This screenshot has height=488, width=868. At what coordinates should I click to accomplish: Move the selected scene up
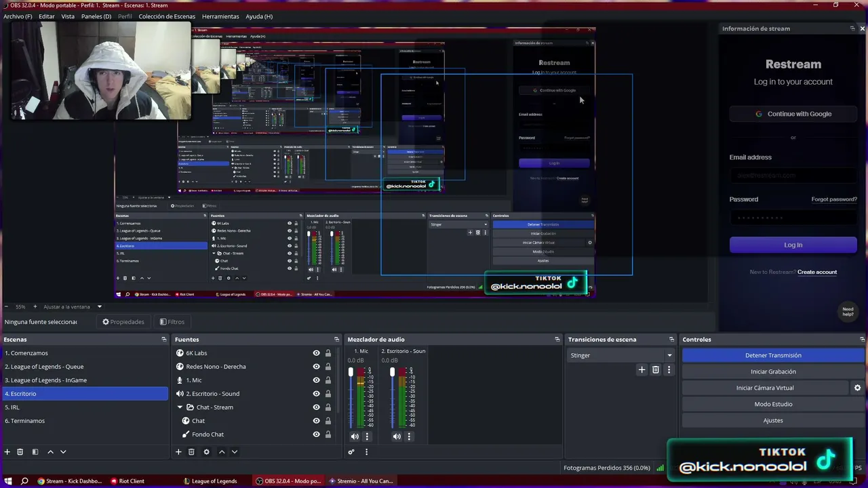(50, 452)
